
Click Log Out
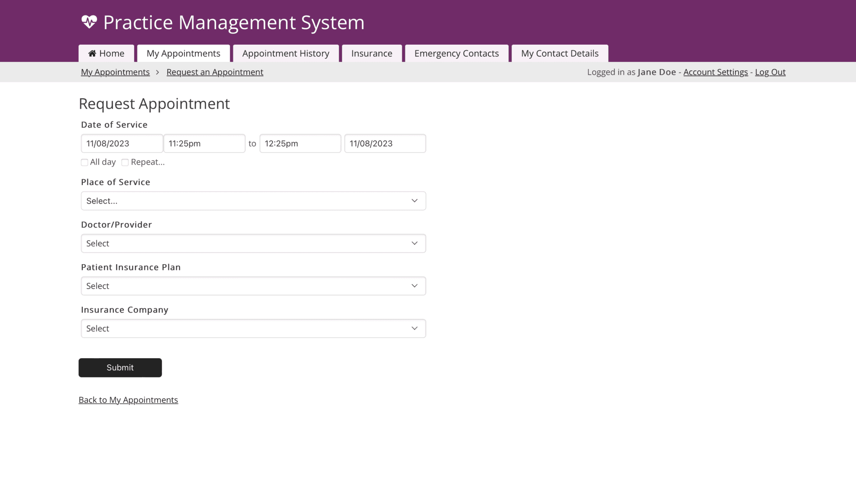(770, 72)
